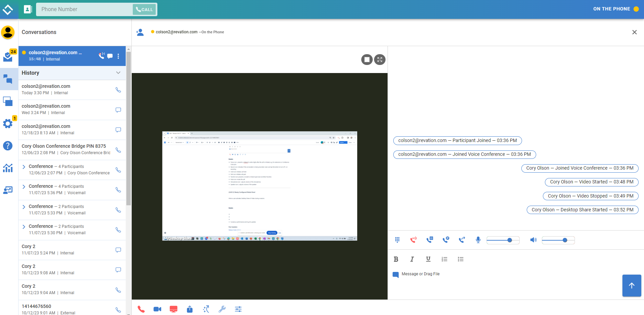Collapse the History section
Screen dimensions: 644x315
[118, 73]
